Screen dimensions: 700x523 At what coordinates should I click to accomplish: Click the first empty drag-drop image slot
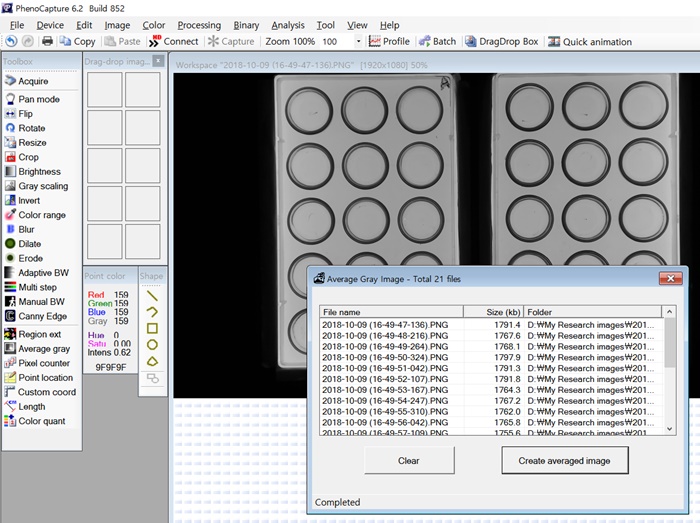pyautogui.click(x=104, y=90)
